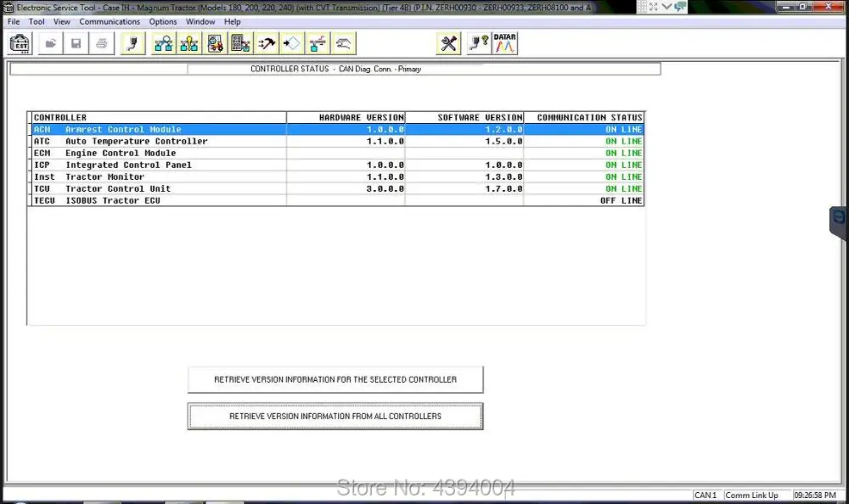
Task: Click Inst software version 1.3.0.0
Action: (x=503, y=177)
